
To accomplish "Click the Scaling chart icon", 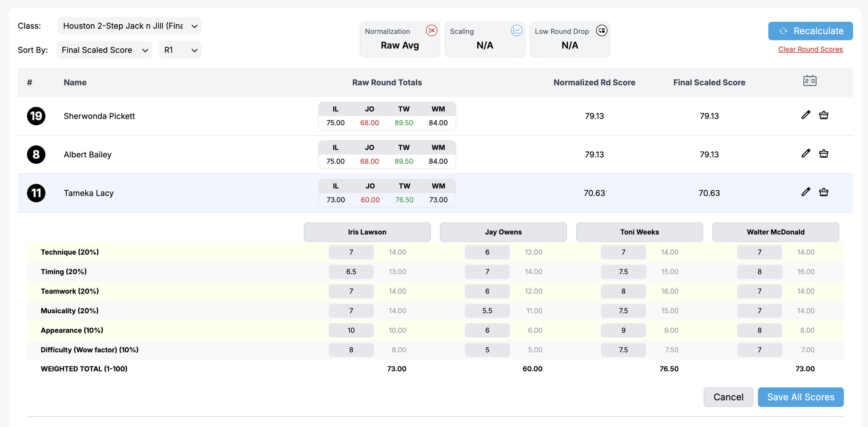I will point(517,31).
